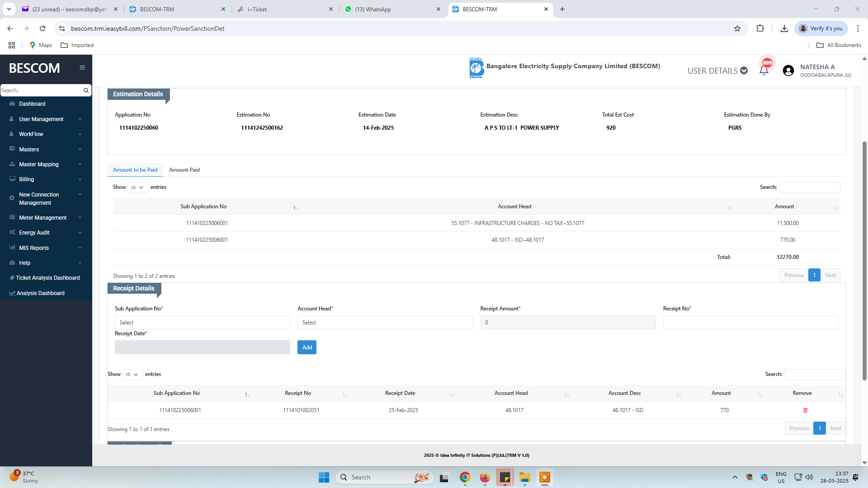
Task: Switch to i~Ticket browser tab
Action: [x=285, y=9]
